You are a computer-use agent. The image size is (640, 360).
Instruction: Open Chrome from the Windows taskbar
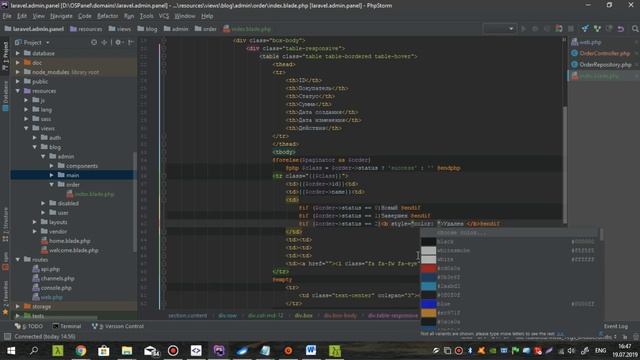(x=81, y=351)
